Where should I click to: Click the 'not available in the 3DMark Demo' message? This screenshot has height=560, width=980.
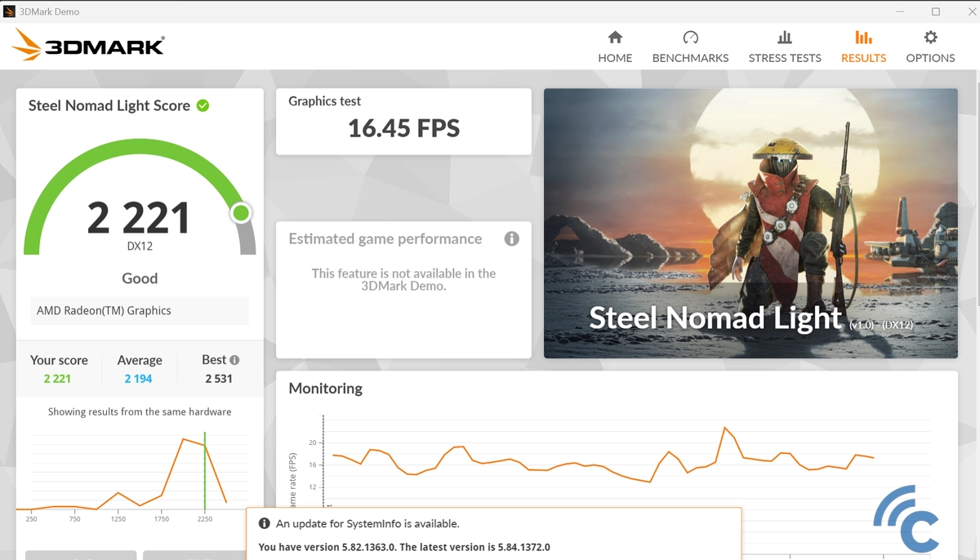click(404, 280)
